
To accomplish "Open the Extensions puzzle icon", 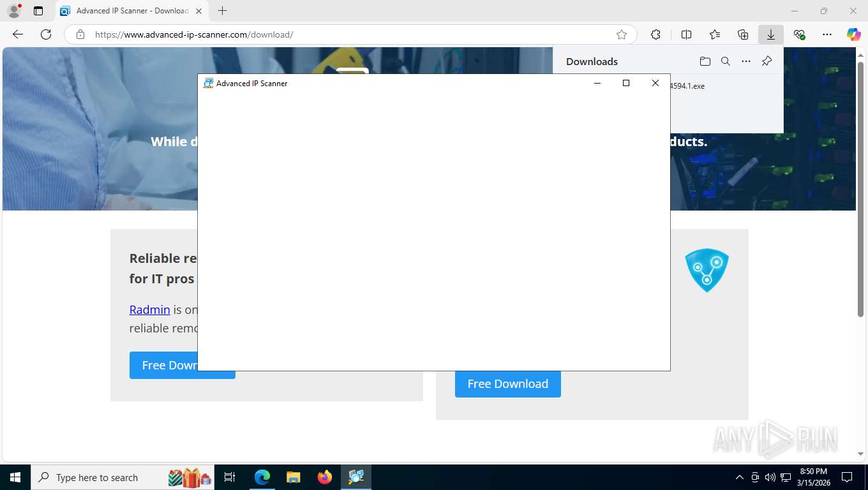I will click(x=655, y=34).
